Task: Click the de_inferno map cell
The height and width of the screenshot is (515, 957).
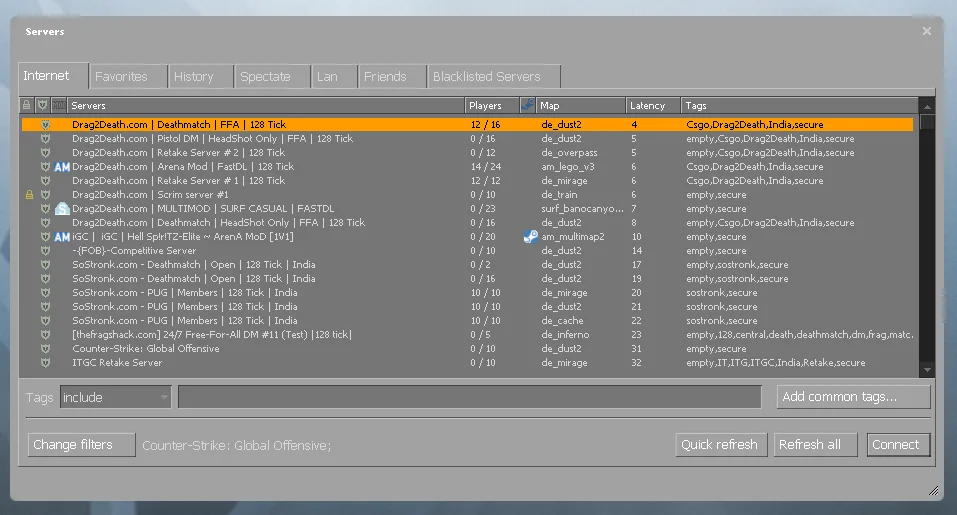Action: (565, 334)
